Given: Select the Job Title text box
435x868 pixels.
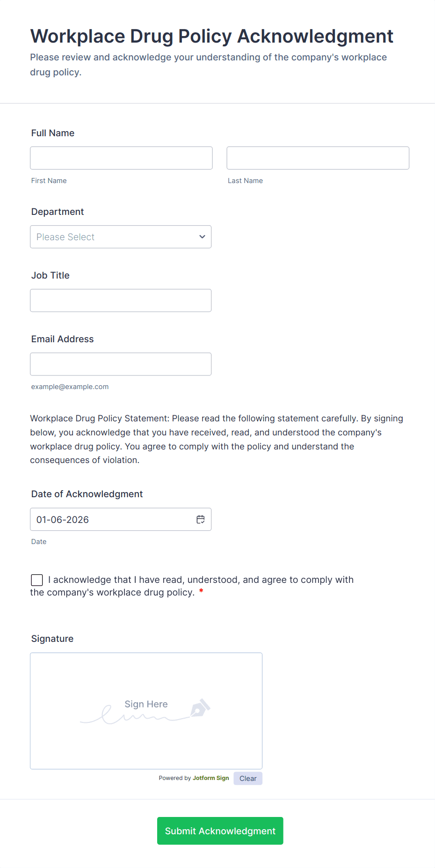Looking at the screenshot, I should [121, 301].
